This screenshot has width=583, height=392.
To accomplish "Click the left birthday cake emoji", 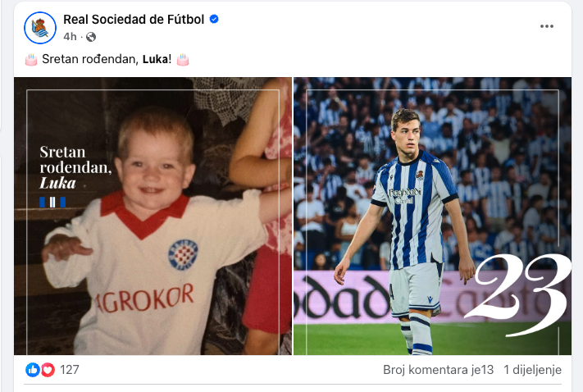I will (31, 60).
